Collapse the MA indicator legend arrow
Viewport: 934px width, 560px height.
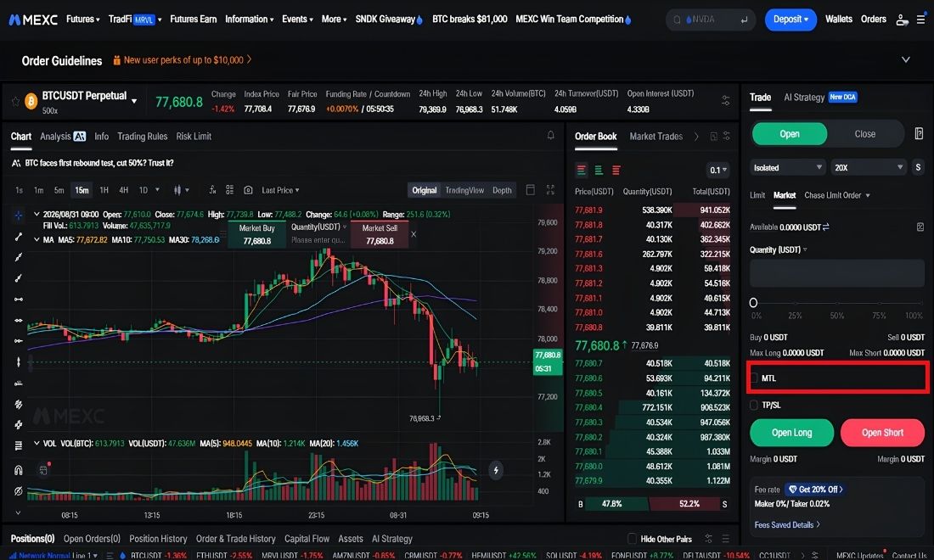pyautogui.click(x=37, y=239)
